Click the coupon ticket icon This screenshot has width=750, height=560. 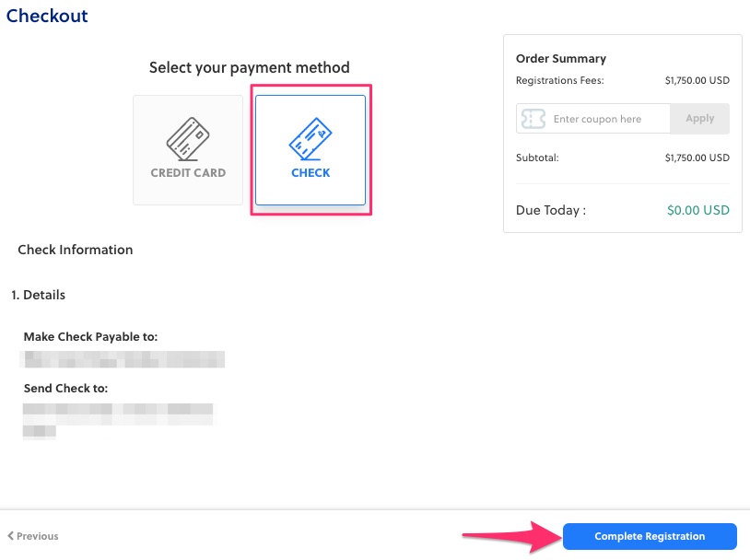point(533,119)
